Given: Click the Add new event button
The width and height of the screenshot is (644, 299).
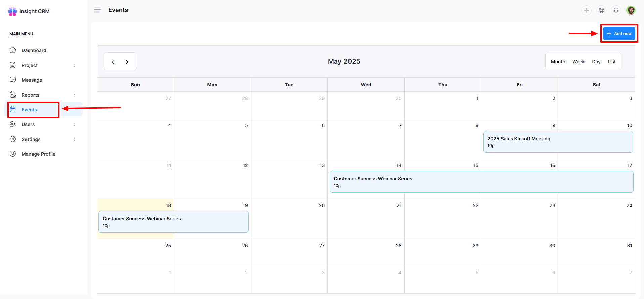Looking at the screenshot, I should coord(619,34).
